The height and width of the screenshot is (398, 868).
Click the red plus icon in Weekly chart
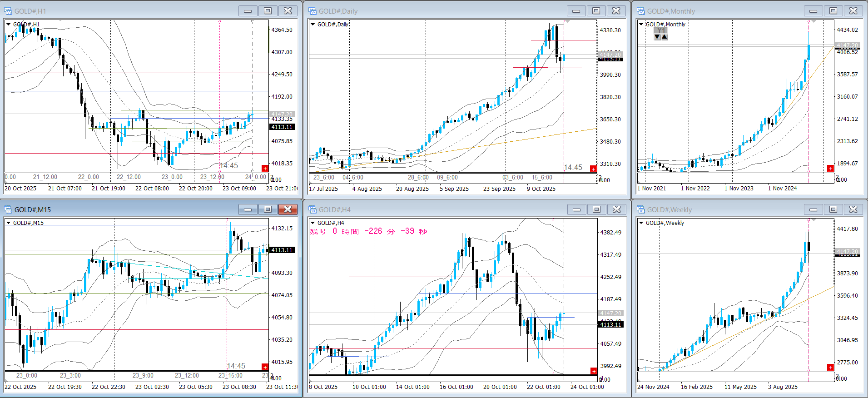coord(830,367)
